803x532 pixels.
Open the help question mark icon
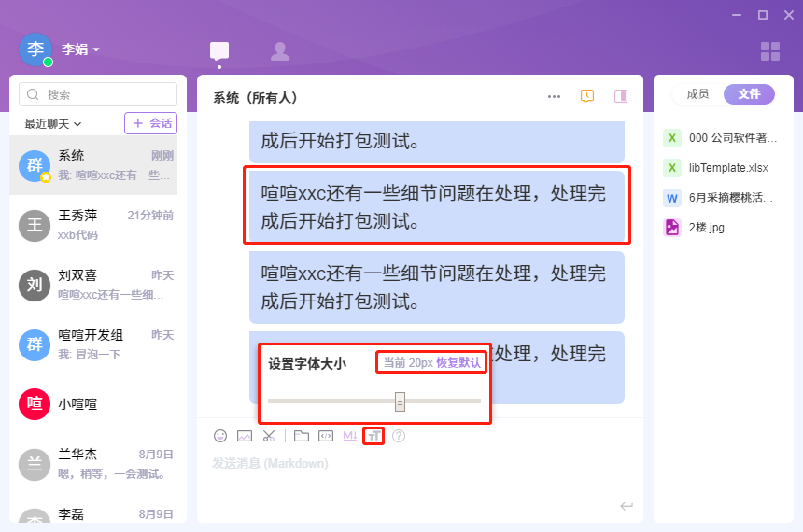pos(399,436)
